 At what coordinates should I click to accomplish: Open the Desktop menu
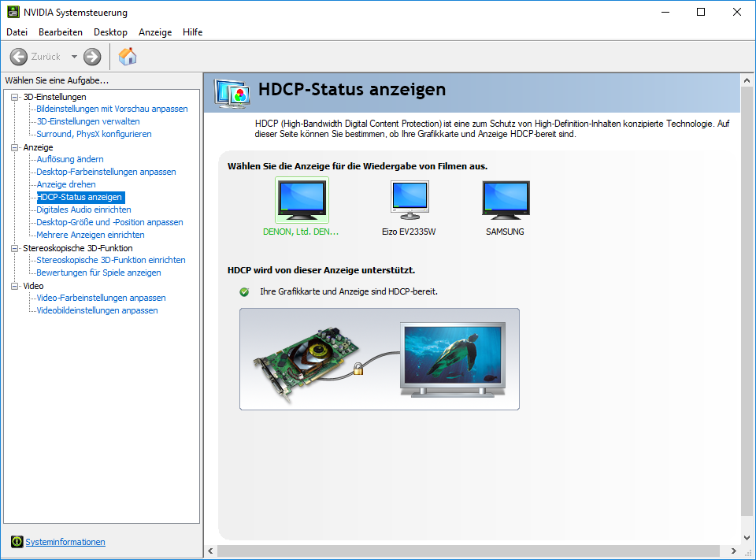coord(110,32)
